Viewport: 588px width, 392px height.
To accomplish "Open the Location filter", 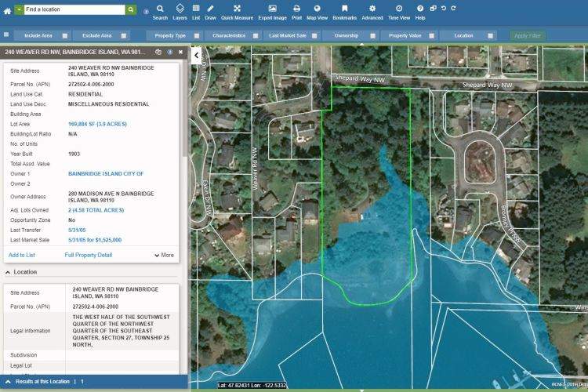I will click(463, 35).
